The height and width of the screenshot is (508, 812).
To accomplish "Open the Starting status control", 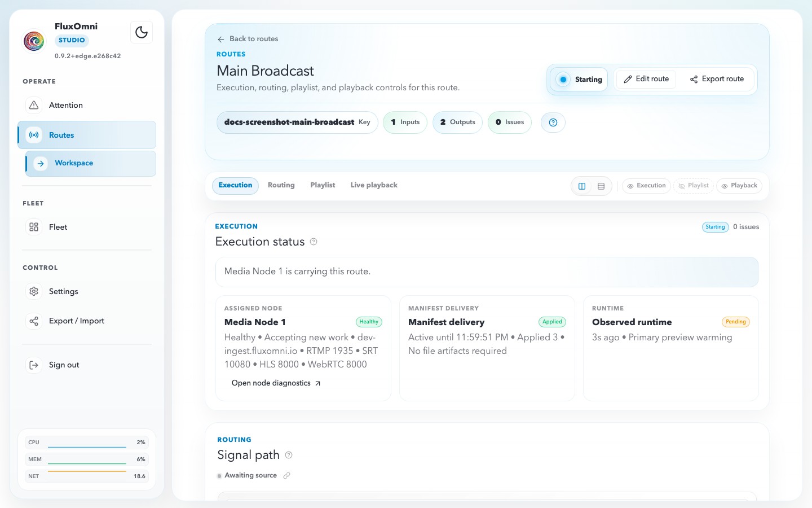I will (x=579, y=80).
